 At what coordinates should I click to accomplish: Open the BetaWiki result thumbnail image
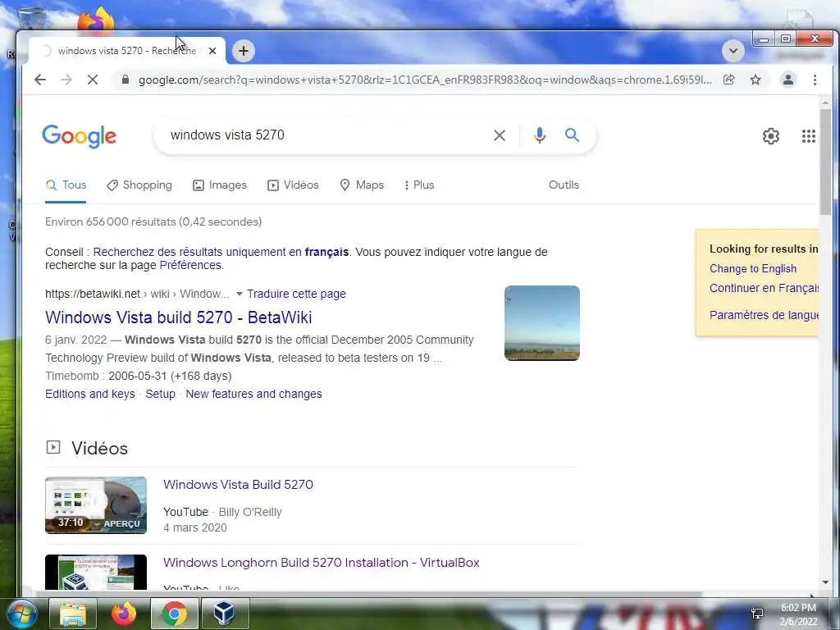point(541,323)
